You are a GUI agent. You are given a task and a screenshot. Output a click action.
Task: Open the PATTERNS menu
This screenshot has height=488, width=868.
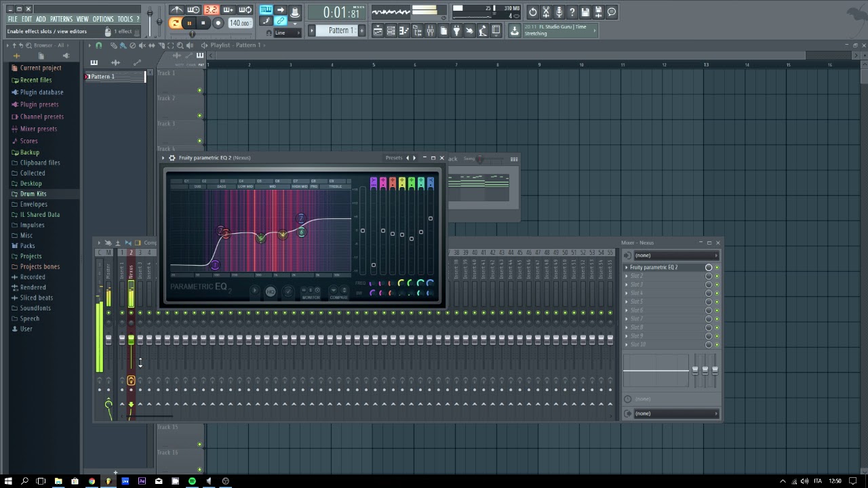(61, 19)
